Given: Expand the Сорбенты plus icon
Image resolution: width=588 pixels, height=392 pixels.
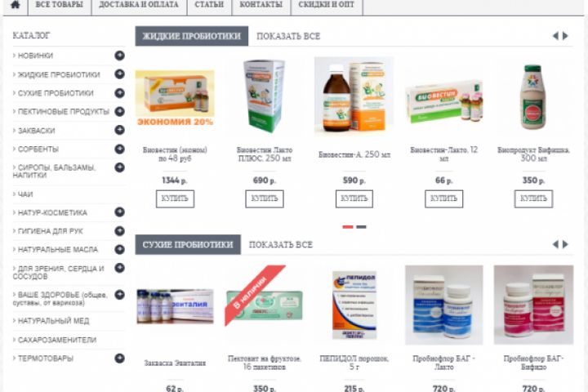Looking at the screenshot, I should pos(119,149).
